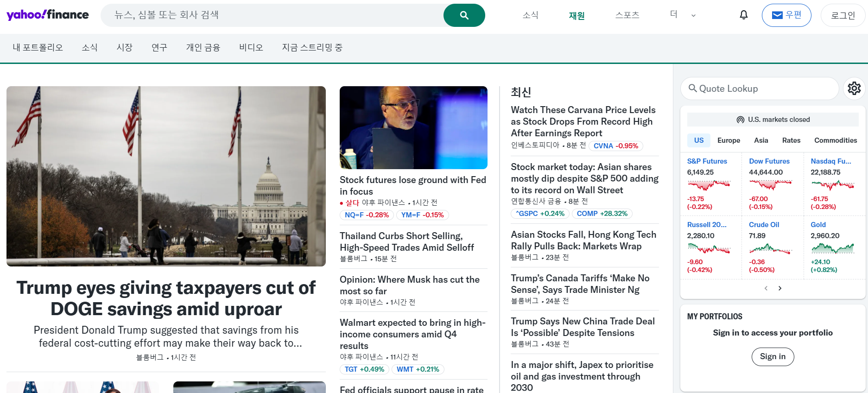The height and width of the screenshot is (393, 868).
Task: Switch to the Asia markets tab
Action: click(761, 140)
